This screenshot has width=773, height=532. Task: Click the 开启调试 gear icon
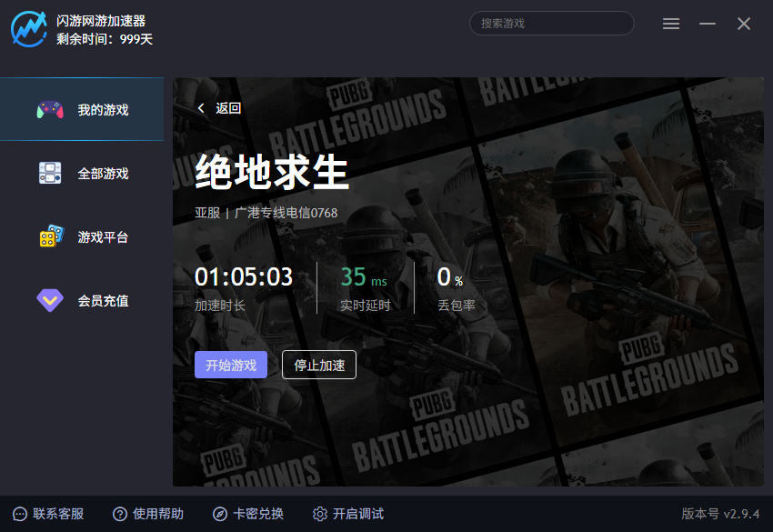320,514
